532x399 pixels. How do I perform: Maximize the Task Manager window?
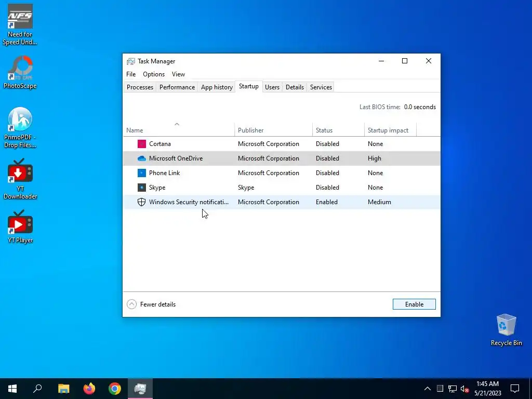pyautogui.click(x=404, y=61)
